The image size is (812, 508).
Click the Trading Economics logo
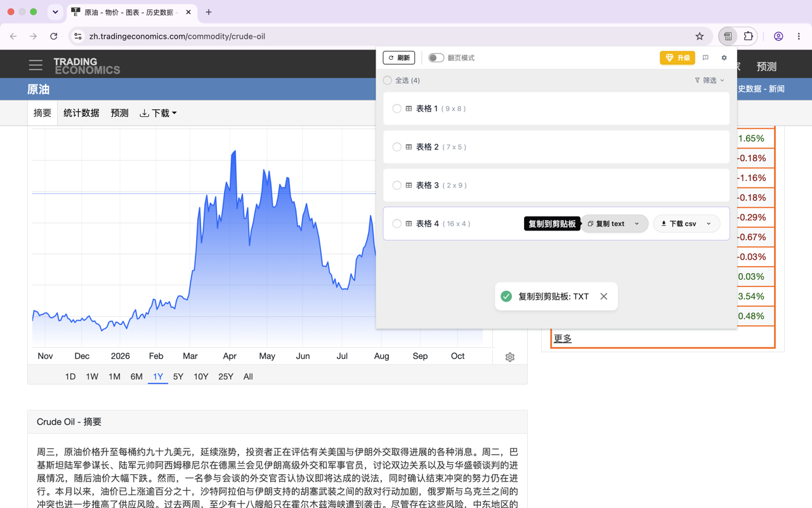pyautogui.click(x=86, y=66)
